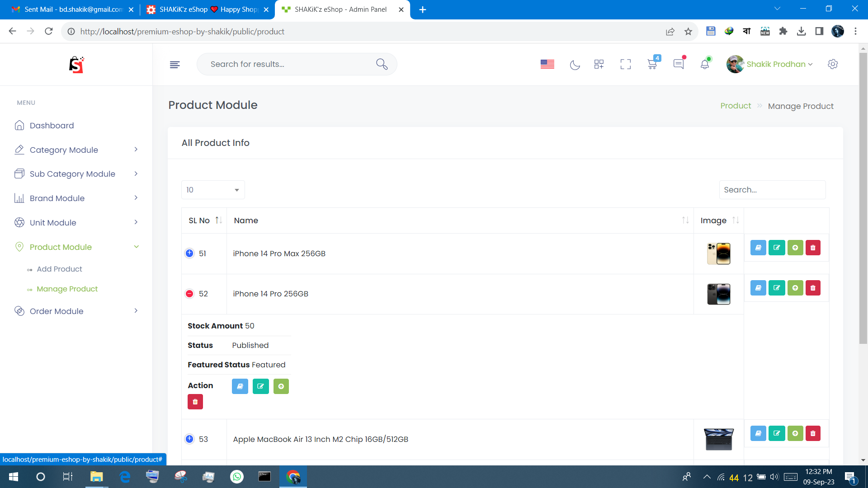Expand row 51 details with plus icon
Viewport: 868px width, 488px height.
[189, 253]
